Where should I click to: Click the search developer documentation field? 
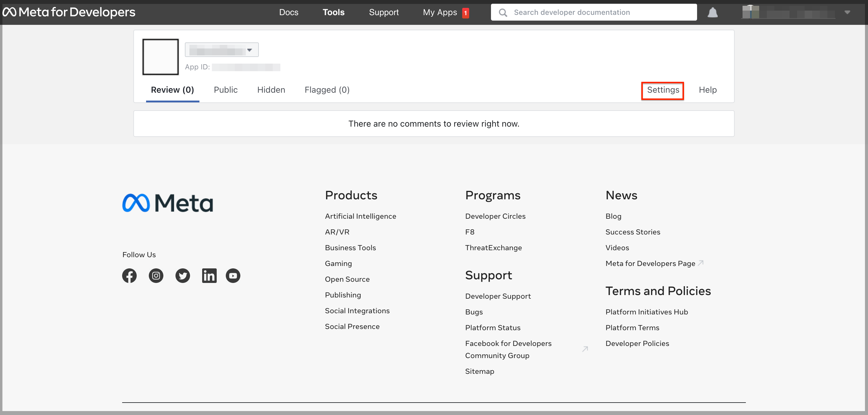pyautogui.click(x=594, y=12)
